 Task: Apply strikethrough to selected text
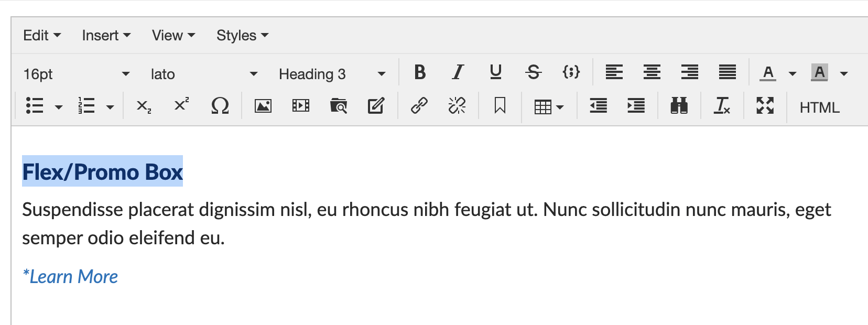[534, 72]
